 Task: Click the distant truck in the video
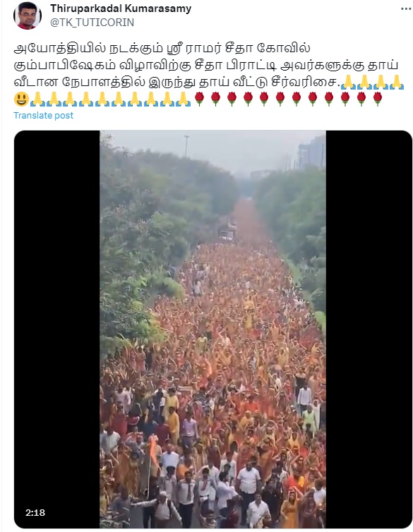tap(227, 232)
